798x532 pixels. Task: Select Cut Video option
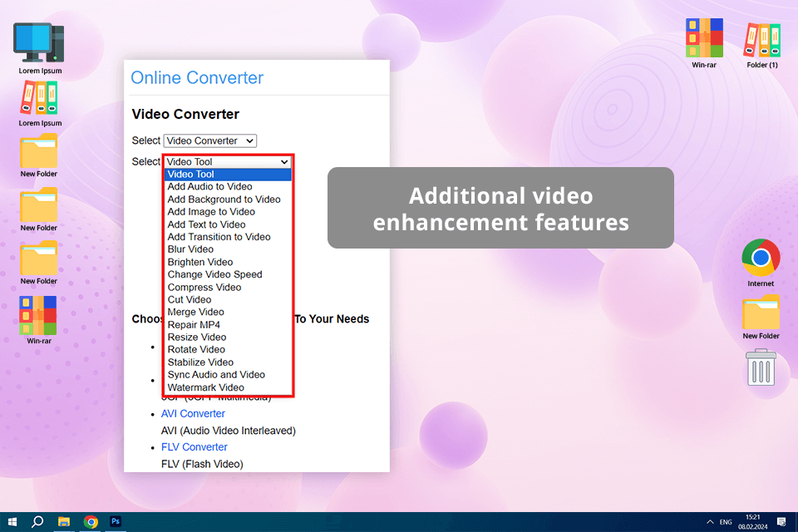[228, 300]
